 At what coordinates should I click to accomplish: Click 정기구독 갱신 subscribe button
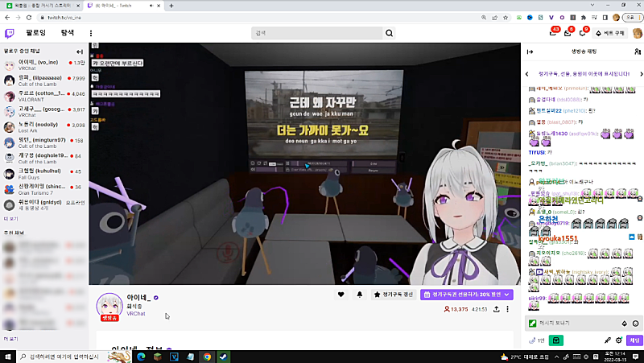pos(394,295)
